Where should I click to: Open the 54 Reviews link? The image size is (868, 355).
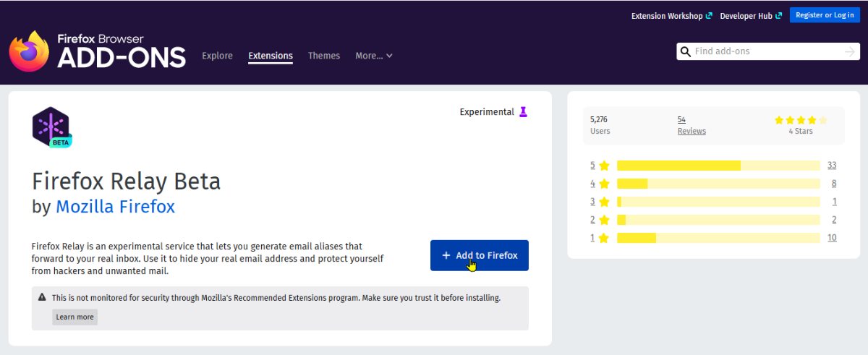click(x=692, y=125)
